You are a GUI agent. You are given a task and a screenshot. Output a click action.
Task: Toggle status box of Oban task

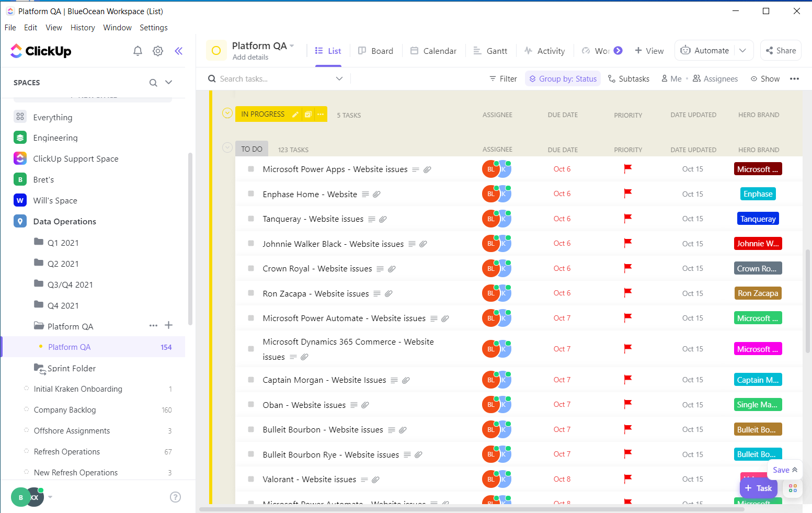click(251, 404)
